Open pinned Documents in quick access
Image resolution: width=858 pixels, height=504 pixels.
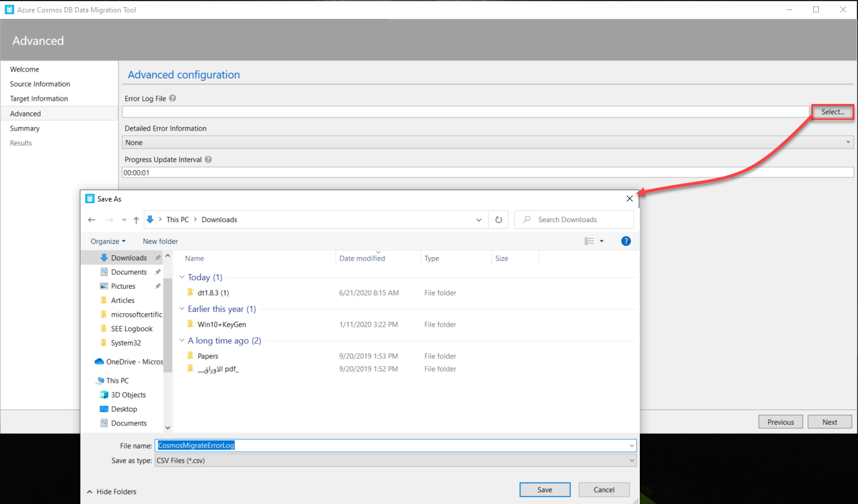coord(129,272)
